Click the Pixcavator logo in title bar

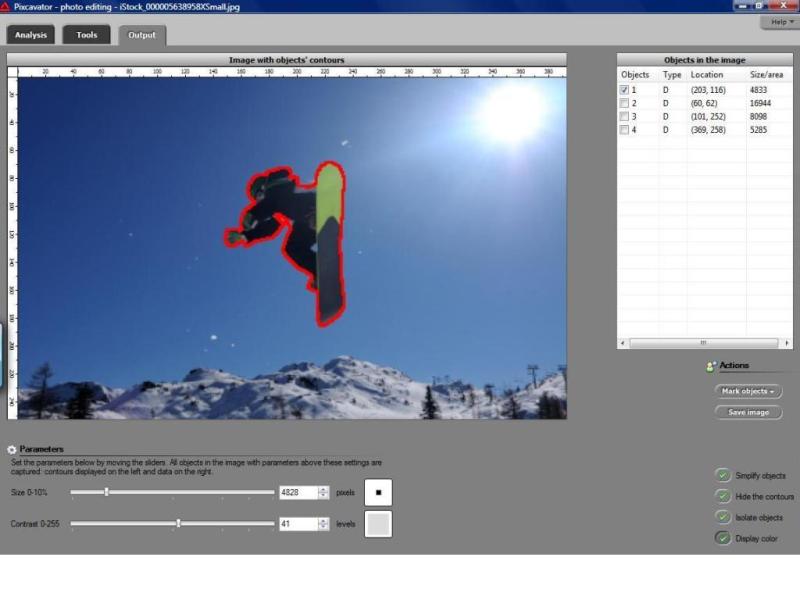click(x=6, y=6)
